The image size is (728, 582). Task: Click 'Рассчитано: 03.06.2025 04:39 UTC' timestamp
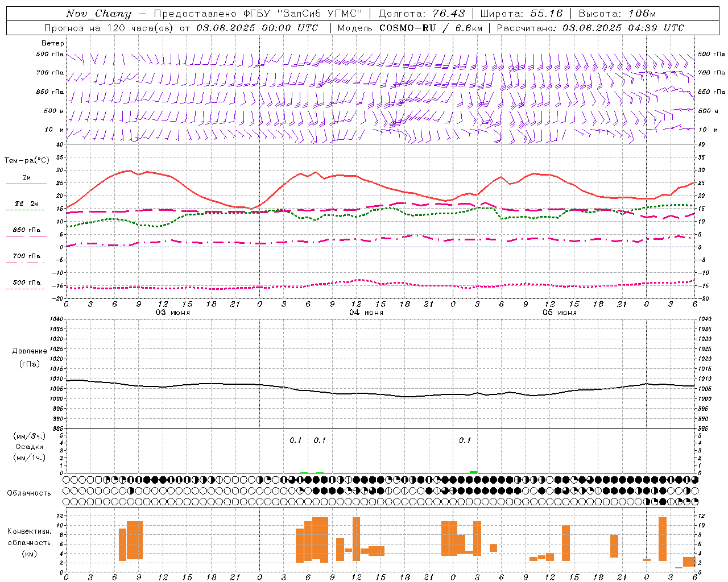(590, 28)
